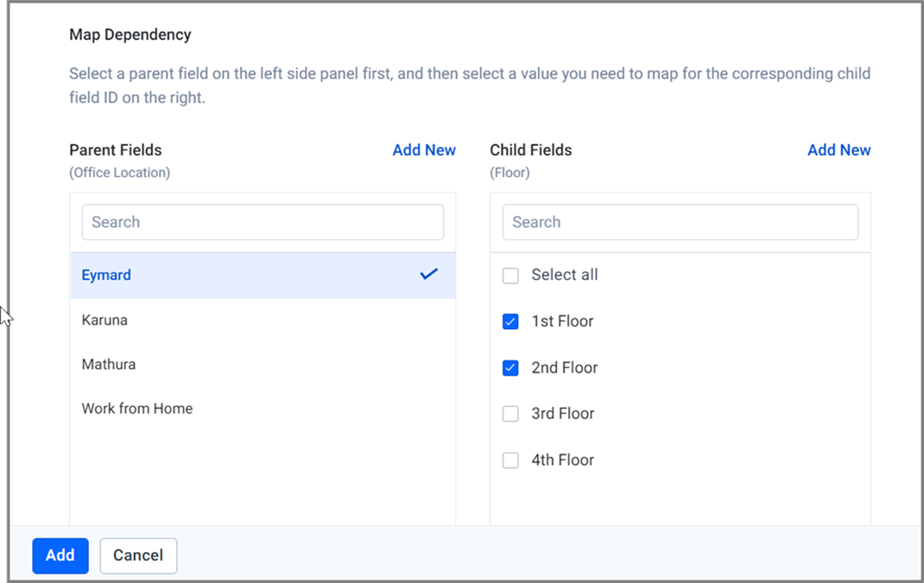Focus the Parent Fields search box
Viewport: 924px width, 583px height.
point(263,222)
